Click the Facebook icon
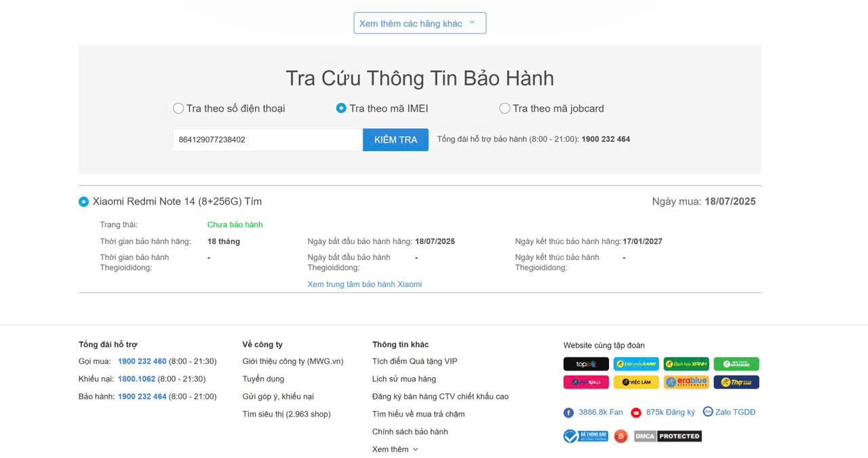This screenshot has width=868, height=458. coord(568,413)
